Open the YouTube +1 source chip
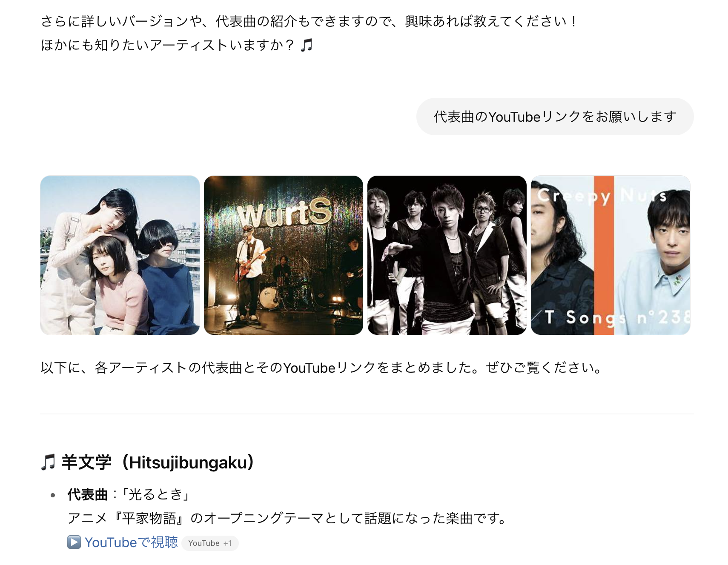The image size is (728, 565). coord(210,543)
